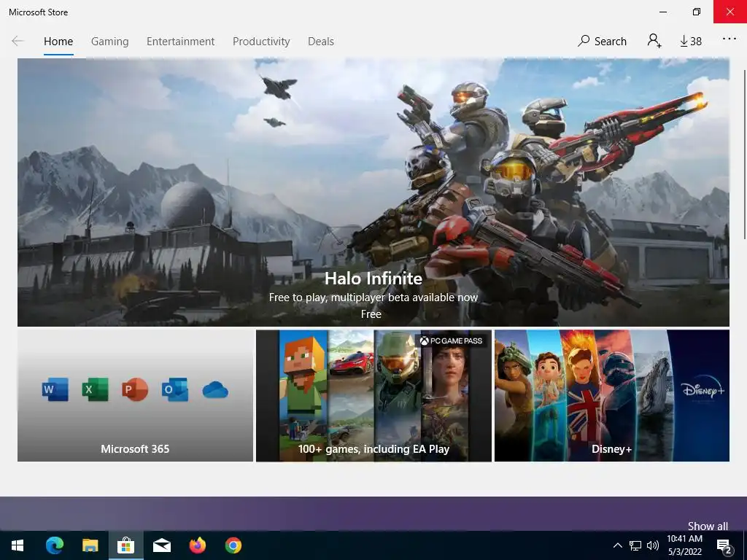Switch to the Entertainment tab
The height and width of the screenshot is (560, 747).
coord(181,42)
